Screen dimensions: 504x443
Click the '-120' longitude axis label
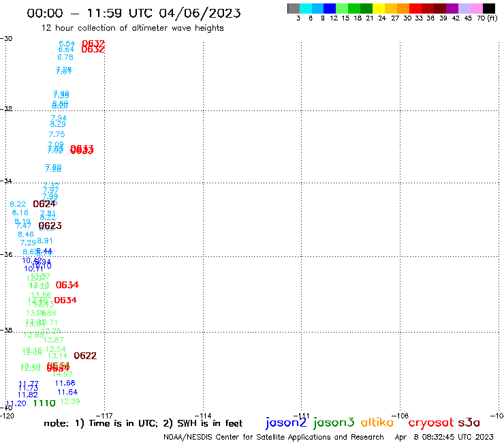click(7, 416)
